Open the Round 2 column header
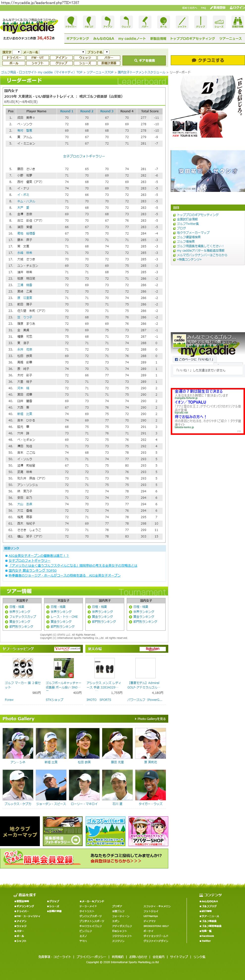The height and width of the screenshot is (980, 245). [87, 111]
